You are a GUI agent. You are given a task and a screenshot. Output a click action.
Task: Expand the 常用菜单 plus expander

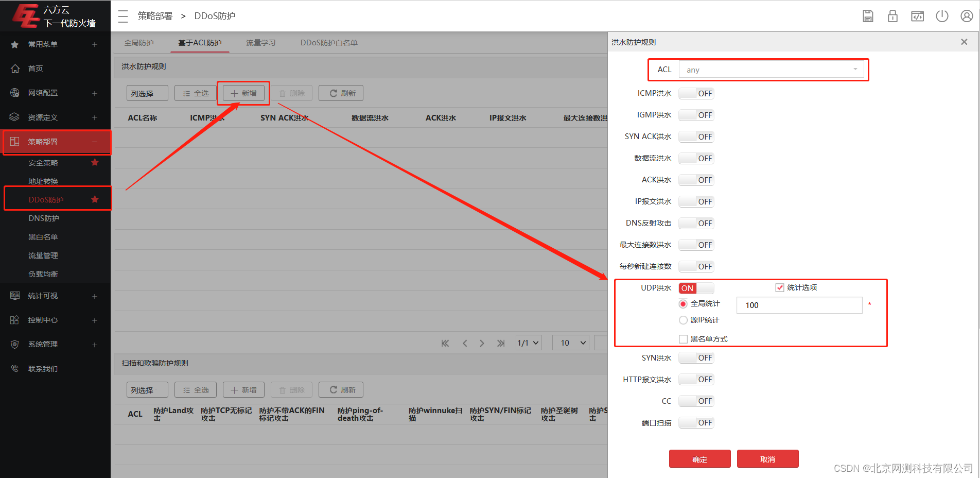[x=95, y=44]
